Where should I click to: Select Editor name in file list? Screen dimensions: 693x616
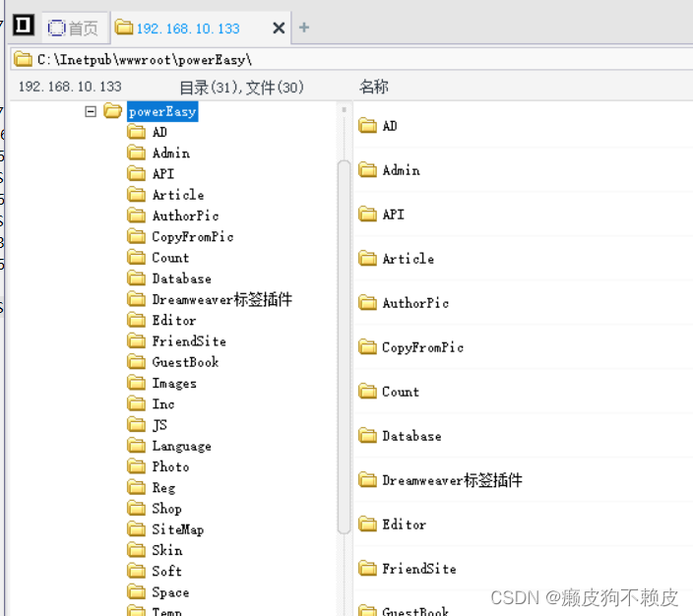tap(405, 524)
